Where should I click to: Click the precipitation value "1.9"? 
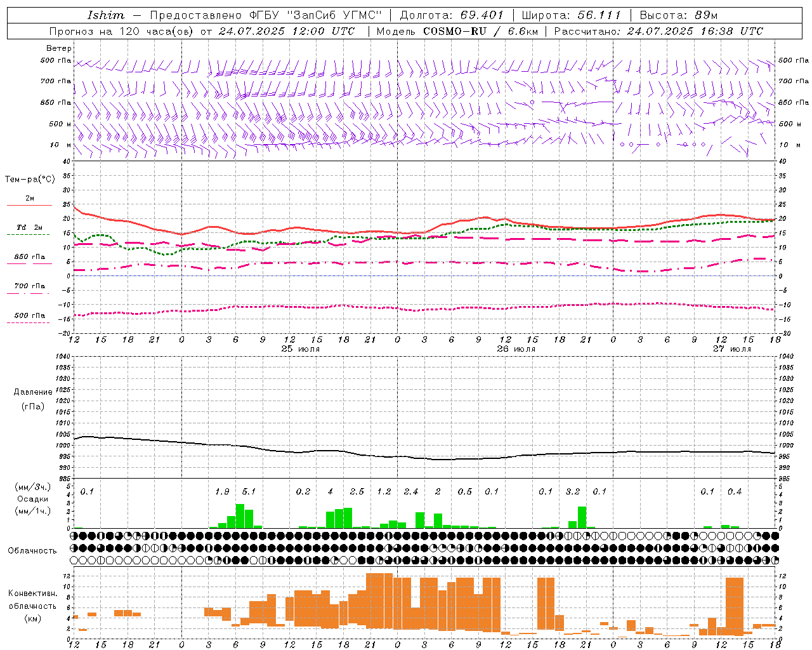[222, 491]
